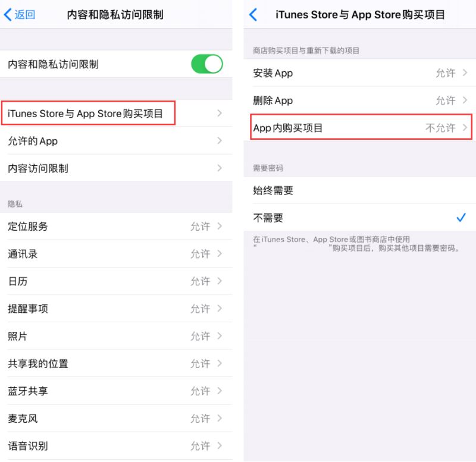This screenshot has height=462, width=476.
Task: Open the 定位服务 permission setting
Action: click(x=116, y=227)
